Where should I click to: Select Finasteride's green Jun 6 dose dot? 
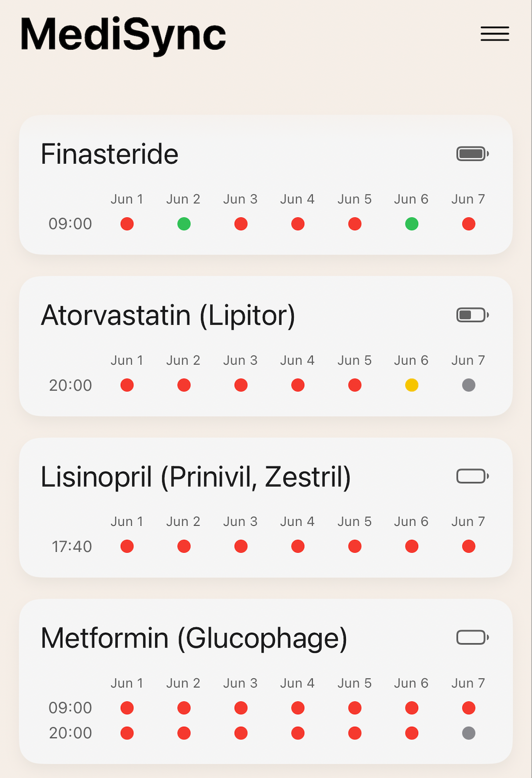coord(412,224)
